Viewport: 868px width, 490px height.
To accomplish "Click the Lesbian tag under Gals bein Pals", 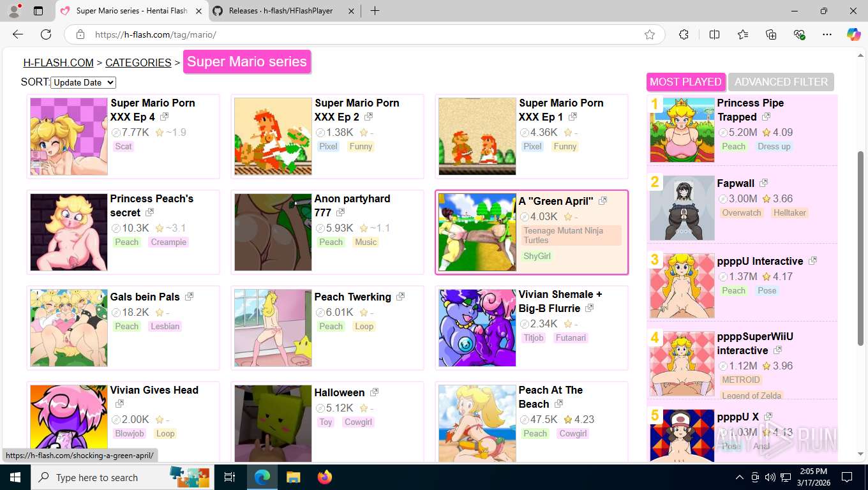I will 165,326.
